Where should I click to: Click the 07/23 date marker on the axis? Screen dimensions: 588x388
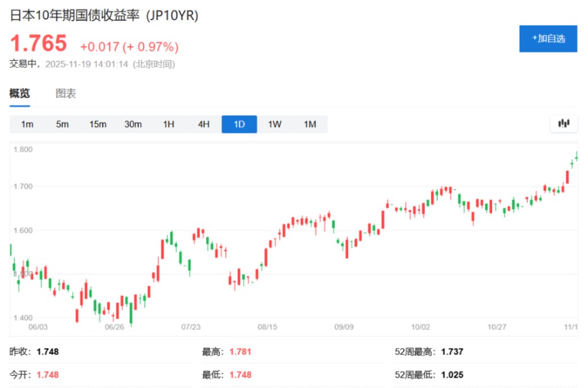click(191, 327)
